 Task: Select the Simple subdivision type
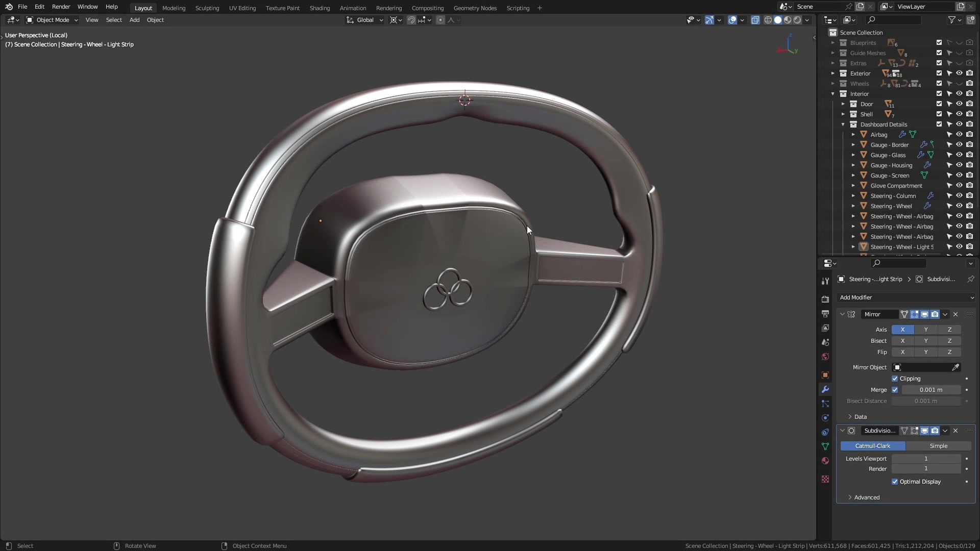point(938,446)
